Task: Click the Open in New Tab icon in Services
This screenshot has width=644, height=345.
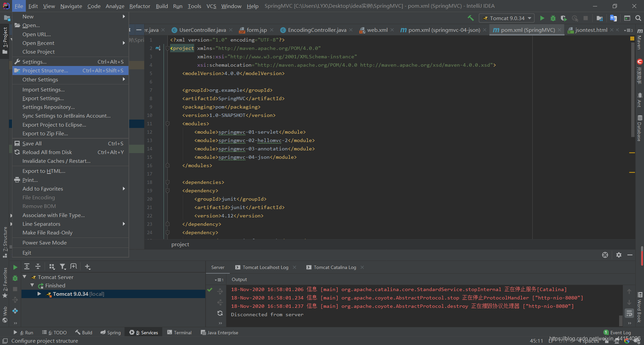Action: coord(73,266)
